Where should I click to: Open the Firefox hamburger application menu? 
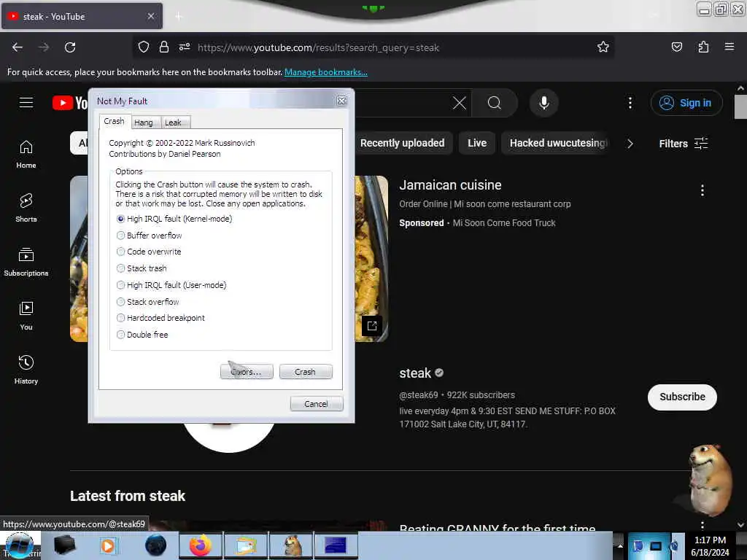[x=729, y=47]
